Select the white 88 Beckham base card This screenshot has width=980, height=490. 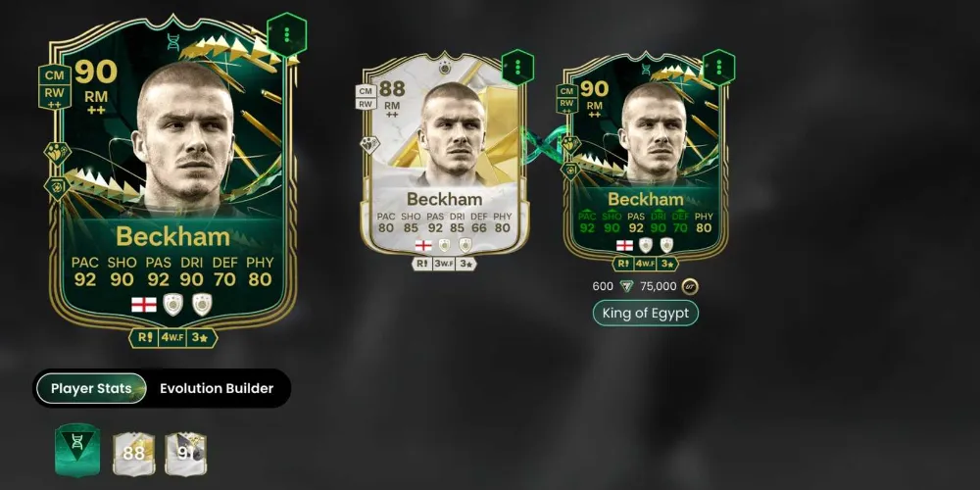point(445,155)
